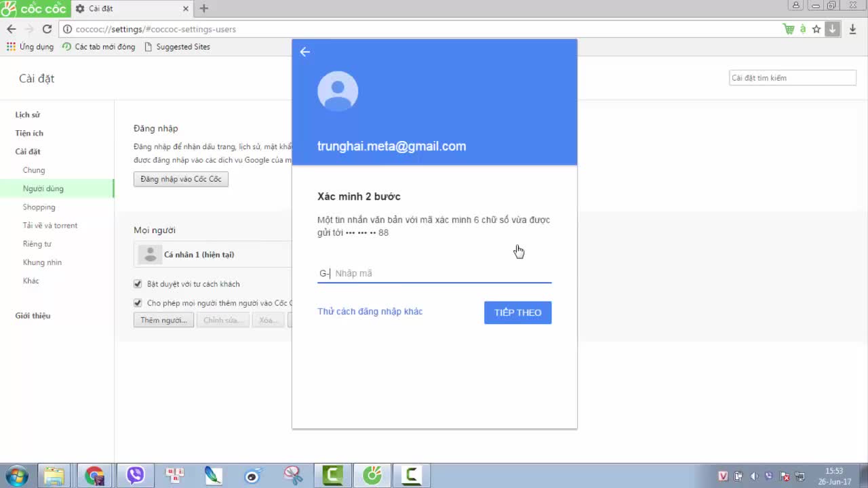Click the Cài đặt tìm kiếm search box
The width and height of the screenshot is (868, 488).
click(792, 78)
